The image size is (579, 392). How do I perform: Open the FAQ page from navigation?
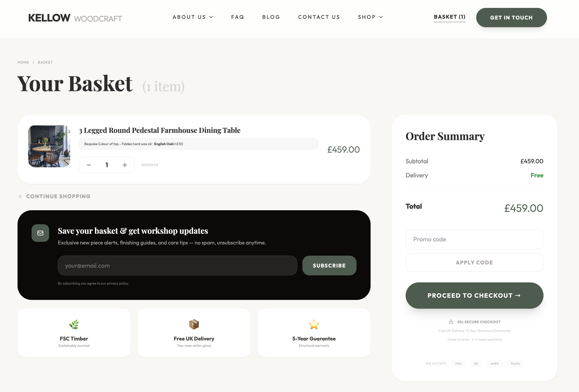pos(237,17)
